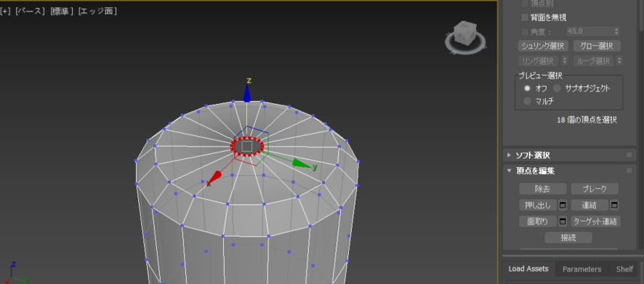The width and height of the screenshot is (644, 284).
Task: Click the 18 個の頂点を選択 status text
Action: click(x=587, y=121)
